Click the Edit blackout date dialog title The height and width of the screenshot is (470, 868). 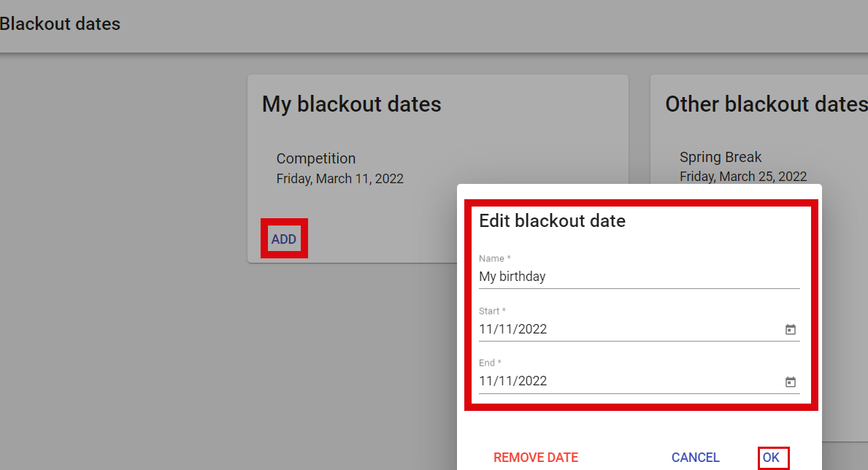(x=553, y=221)
